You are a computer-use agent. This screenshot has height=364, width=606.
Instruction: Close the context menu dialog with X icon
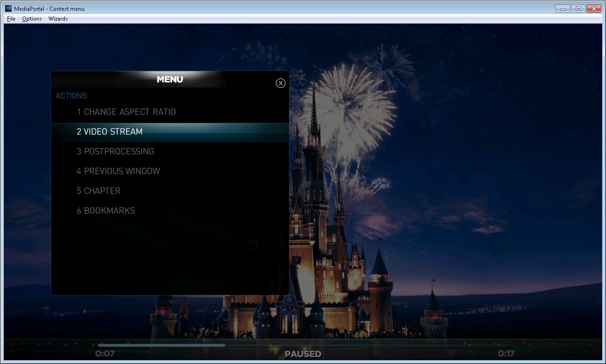tap(280, 83)
